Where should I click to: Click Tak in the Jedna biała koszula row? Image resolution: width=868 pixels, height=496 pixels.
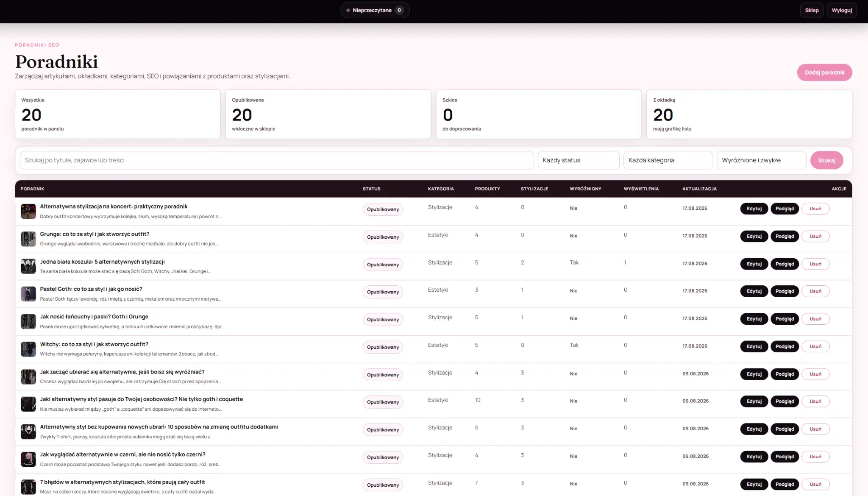point(574,262)
